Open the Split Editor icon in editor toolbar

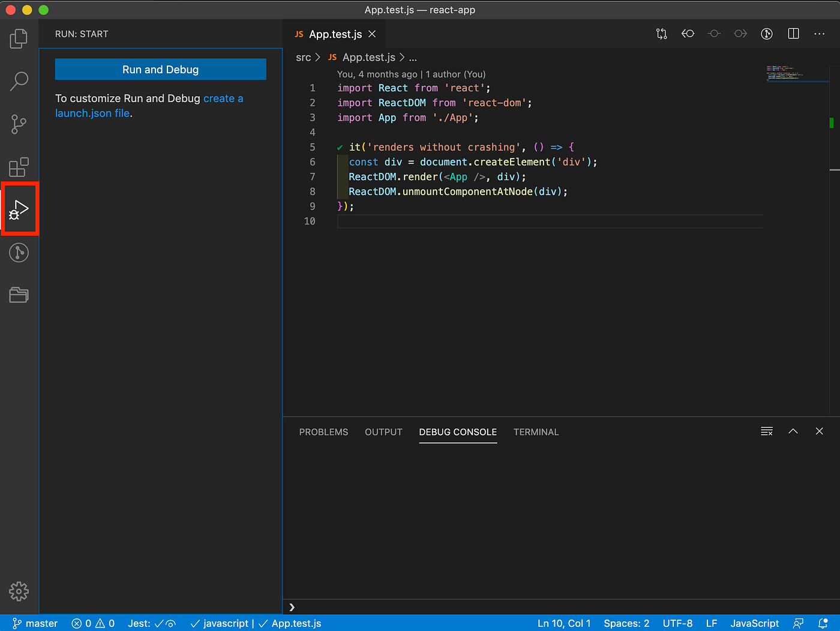pyautogui.click(x=793, y=34)
